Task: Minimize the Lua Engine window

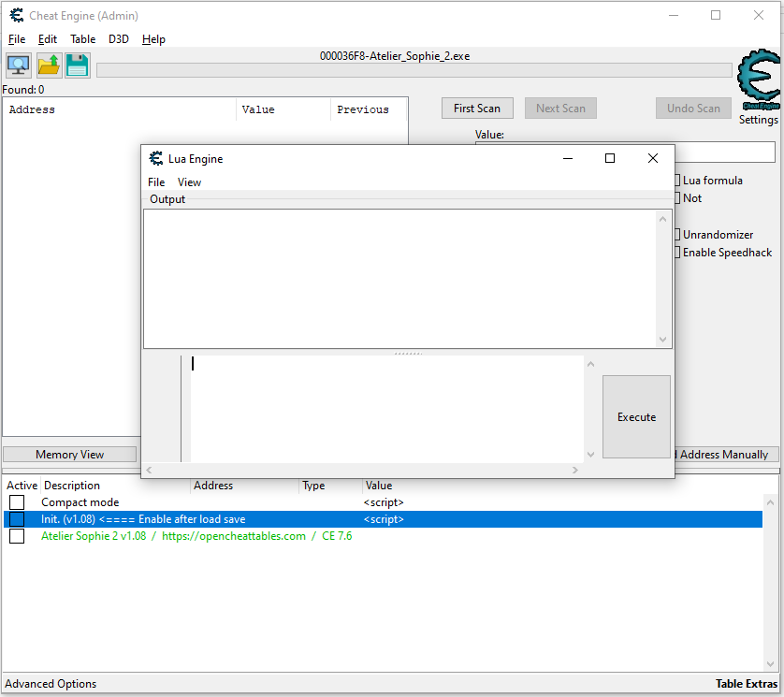Action: coord(568,158)
